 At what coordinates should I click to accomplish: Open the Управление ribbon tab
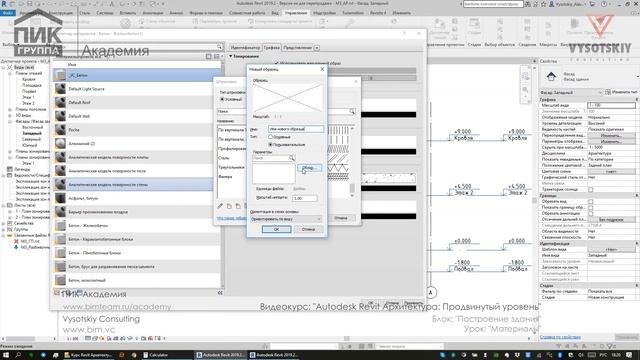point(296,13)
